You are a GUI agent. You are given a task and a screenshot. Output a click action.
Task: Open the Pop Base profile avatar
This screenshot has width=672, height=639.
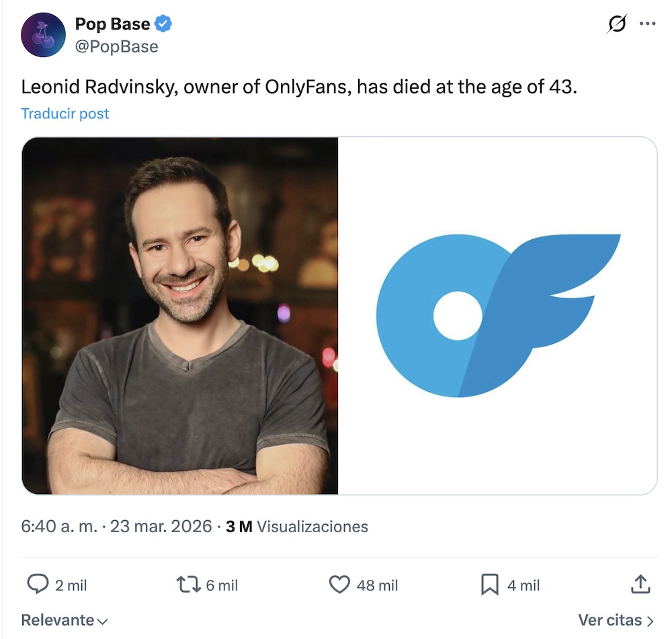pos(43,34)
